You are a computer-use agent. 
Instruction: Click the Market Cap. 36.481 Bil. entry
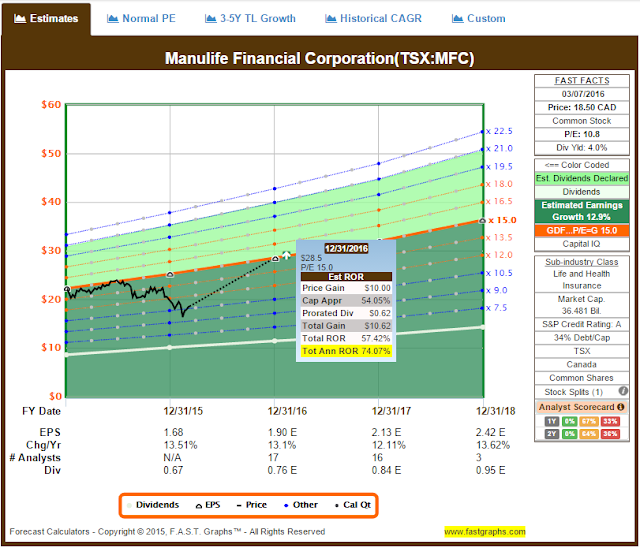tap(582, 305)
